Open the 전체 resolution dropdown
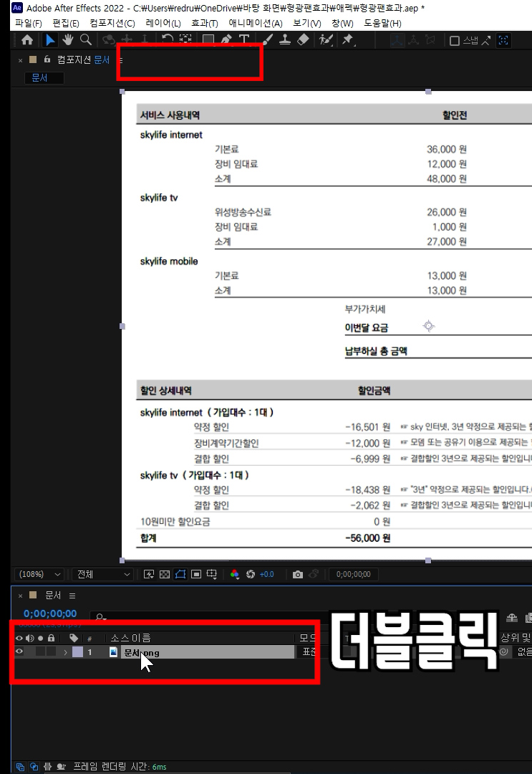This screenshot has height=774, width=532. pos(103,574)
